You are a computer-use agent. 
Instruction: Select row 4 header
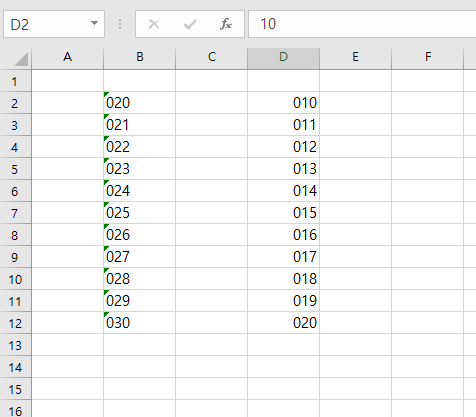point(15,147)
